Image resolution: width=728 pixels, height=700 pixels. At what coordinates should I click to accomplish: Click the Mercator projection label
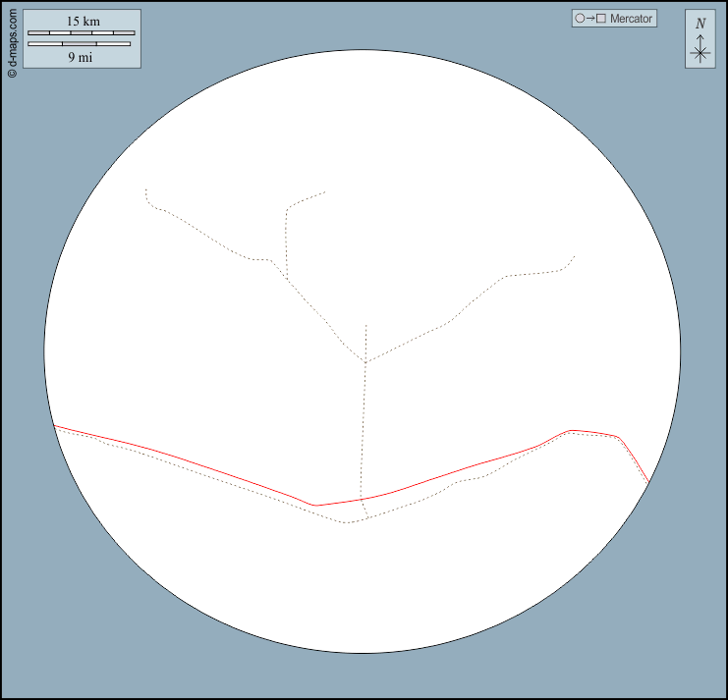(631, 19)
